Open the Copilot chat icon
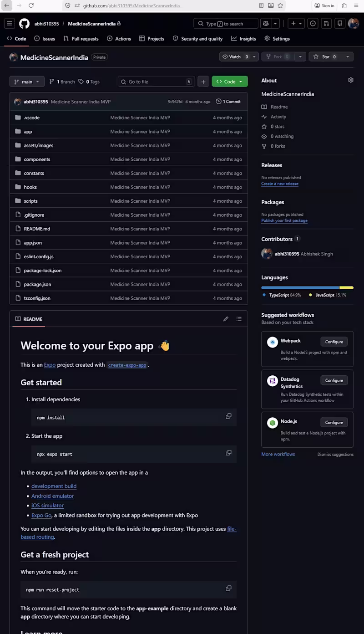The image size is (364, 634). [266, 24]
